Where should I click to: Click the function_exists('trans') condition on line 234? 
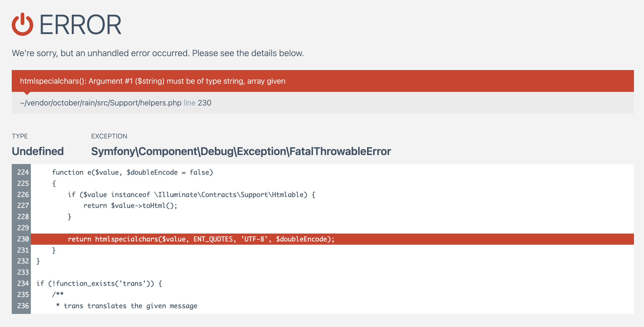point(99,283)
